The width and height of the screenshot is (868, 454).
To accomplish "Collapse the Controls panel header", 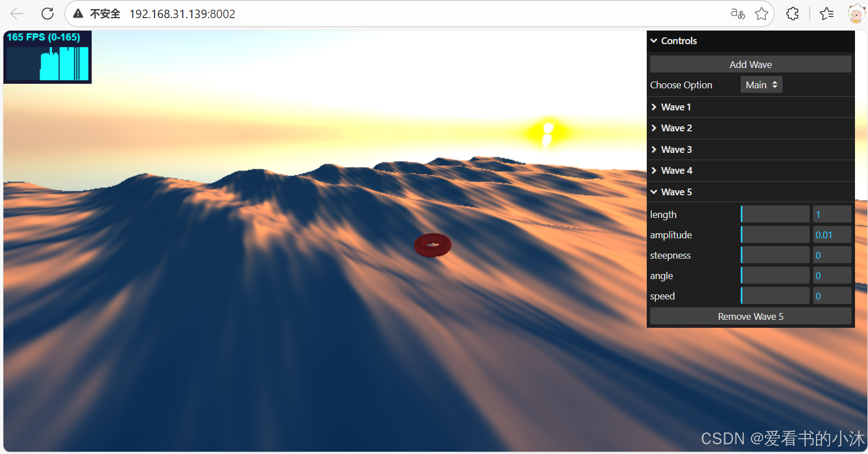I will point(750,41).
